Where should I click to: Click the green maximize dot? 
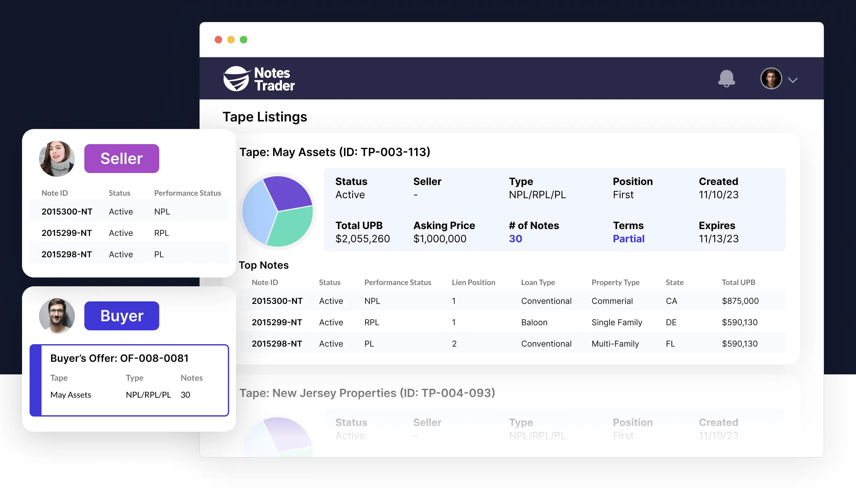(244, 40)
